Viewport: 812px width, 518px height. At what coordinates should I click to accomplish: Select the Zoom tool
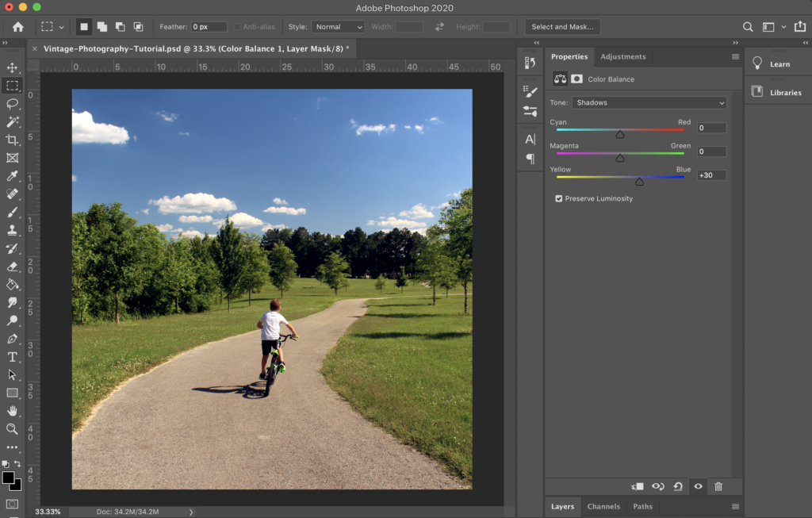(x=12, y=429)
